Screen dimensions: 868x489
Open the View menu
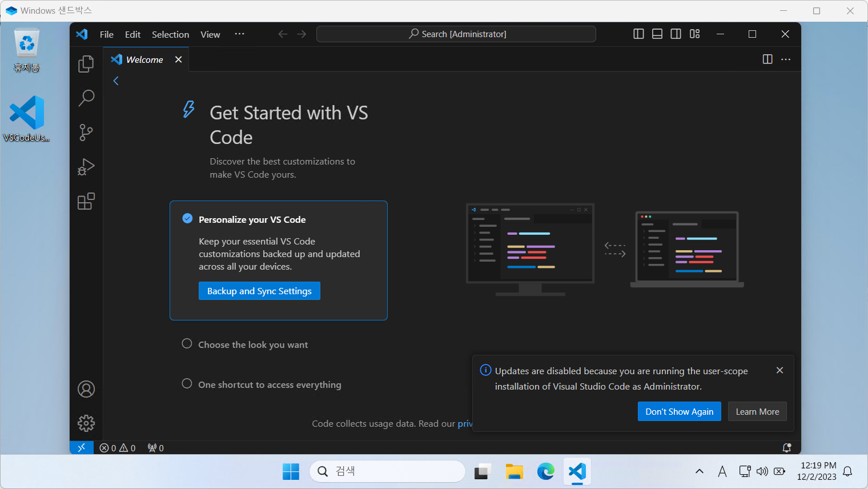click(x=210, y=34)
